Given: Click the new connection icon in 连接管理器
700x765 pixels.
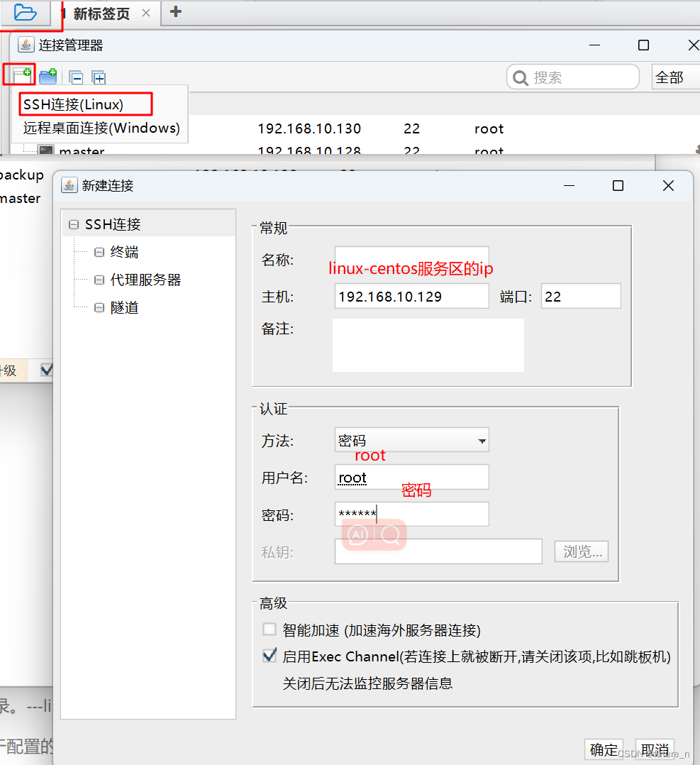Looking at the screenshot, I should [19, 75].
